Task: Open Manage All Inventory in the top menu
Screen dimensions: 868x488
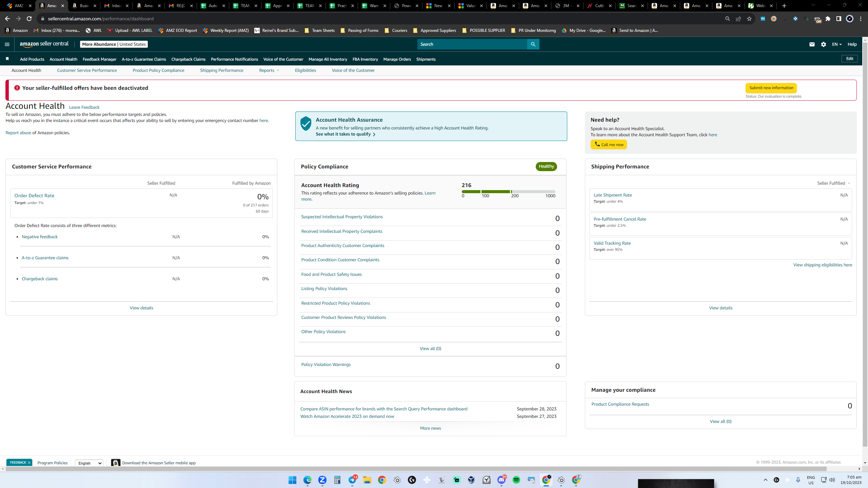Action: pos(328,59)
